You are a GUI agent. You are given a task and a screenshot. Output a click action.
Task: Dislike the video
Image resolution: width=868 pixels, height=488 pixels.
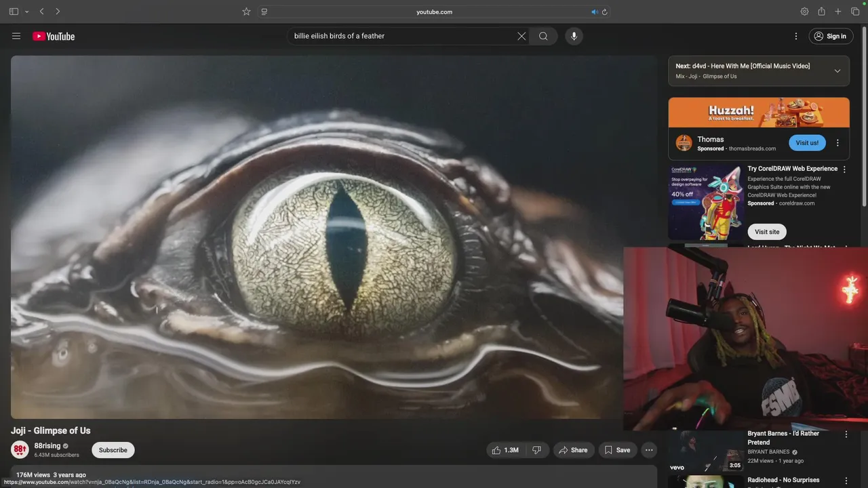(536, 450)
